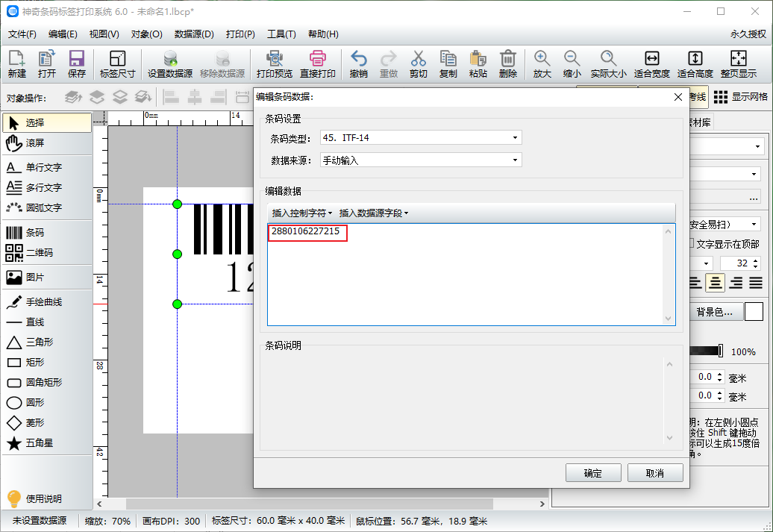Cancel the dialog with 取消
This screenshot has height=532, width=773.
[x=654, y=473]
